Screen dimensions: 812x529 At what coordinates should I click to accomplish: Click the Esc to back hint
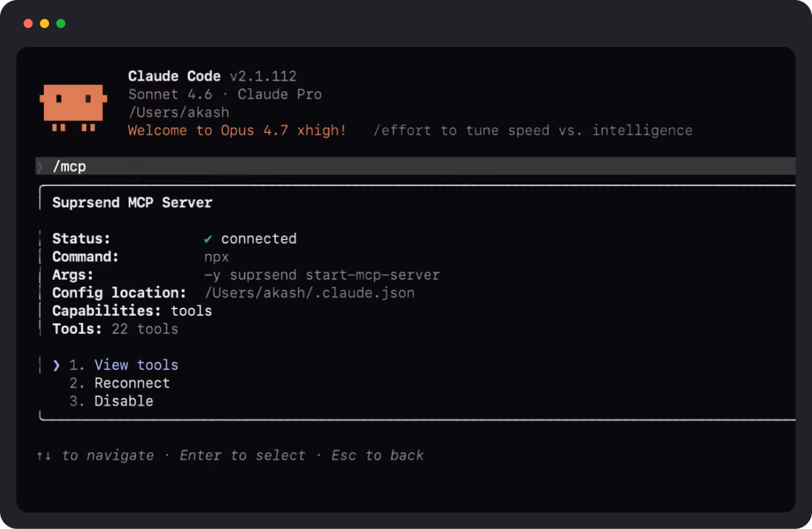pyautogui.click(x=378, y=455)
